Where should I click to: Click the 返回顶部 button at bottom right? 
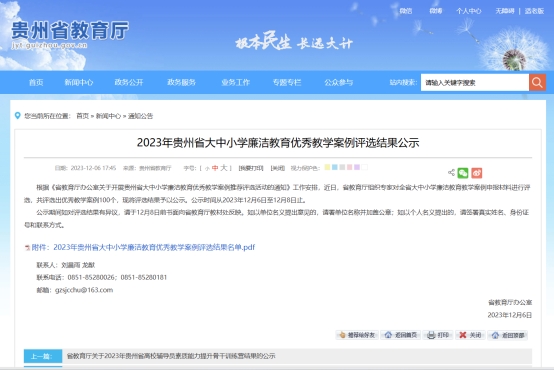point(508,335)
